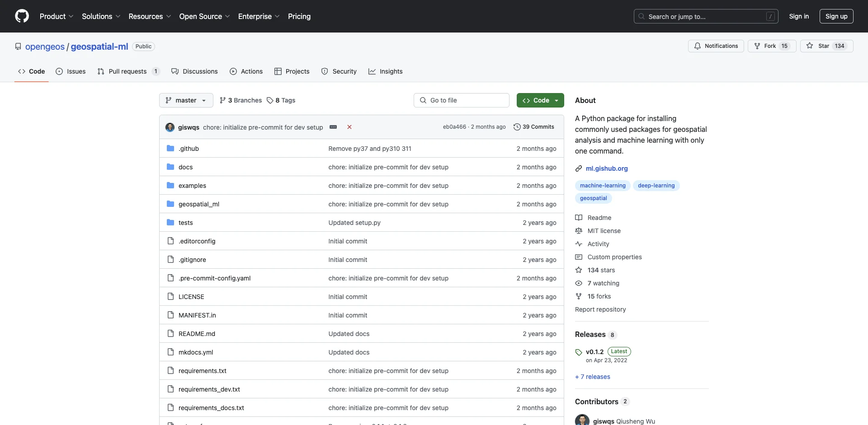Go to the Pricing page

click(299, 16)
